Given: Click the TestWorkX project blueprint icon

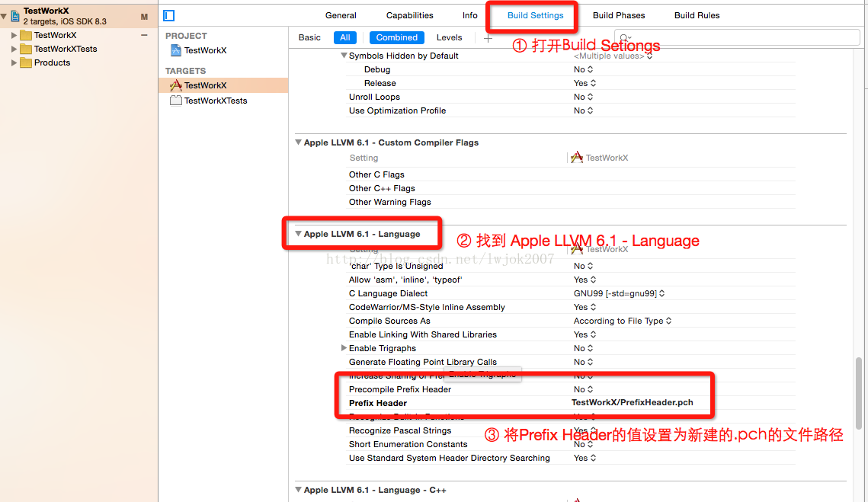Looking at the screenshot, I should [175, 50].
